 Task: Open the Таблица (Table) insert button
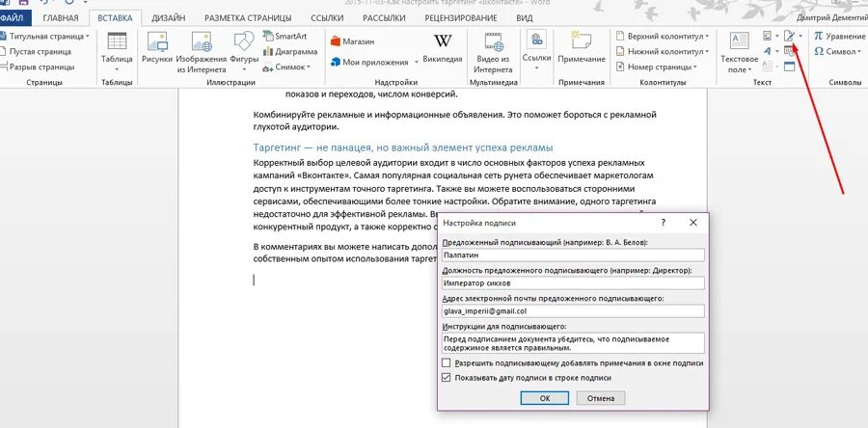(117, 51)
